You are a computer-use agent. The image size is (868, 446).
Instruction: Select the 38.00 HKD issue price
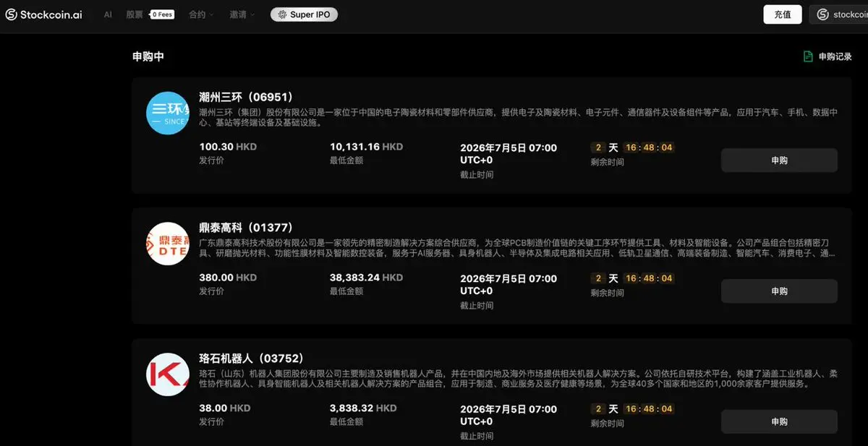click(225, 408)
